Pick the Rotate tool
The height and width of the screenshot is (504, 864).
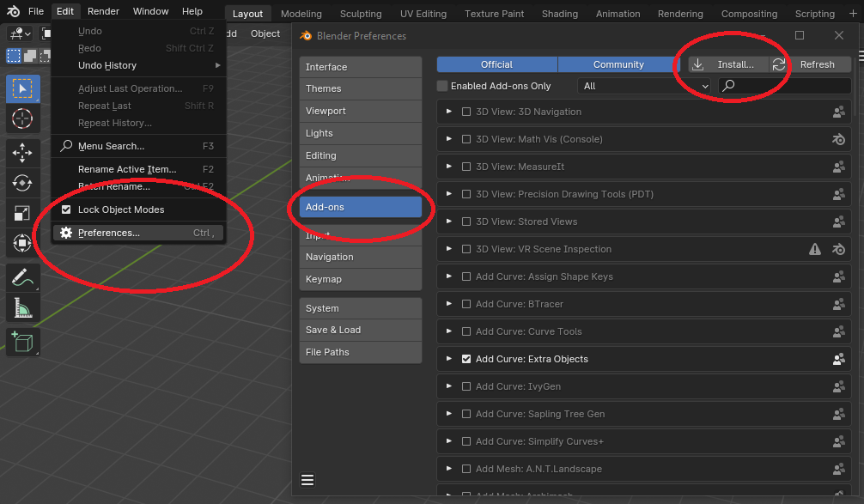tap(23, 183)
